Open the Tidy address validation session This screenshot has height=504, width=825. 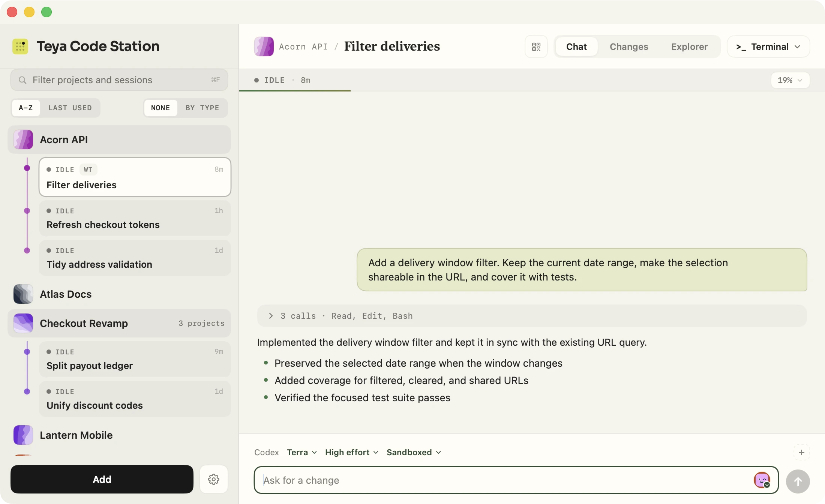[x=135, y=258]
